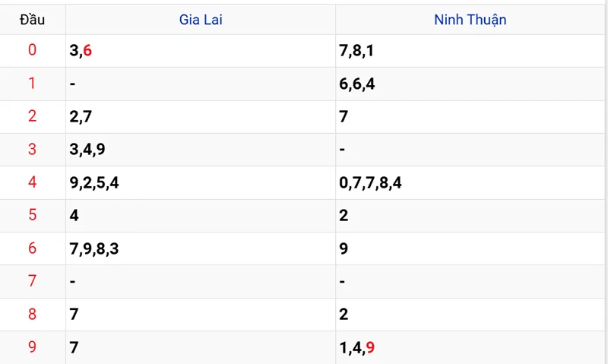Click the red 6 in Gia Lai row 0
Image resolution: width=608 pixels, height=364 pixels.
point(87,51)
